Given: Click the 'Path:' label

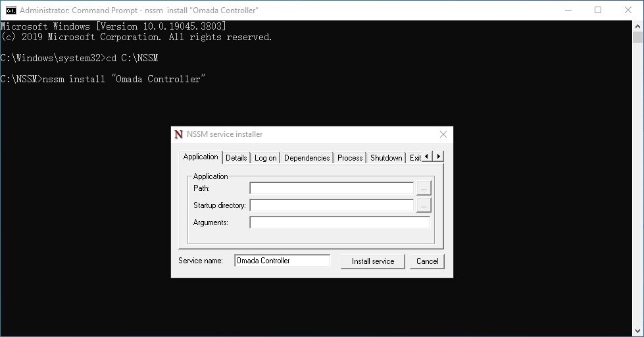Looking at the screenshot, I should click(201, 188).
